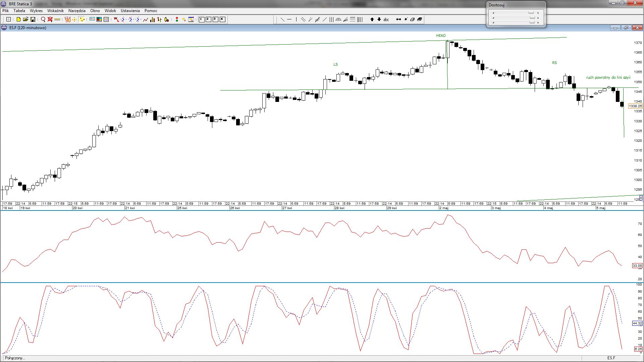Click the eraser tool icon

click(412, 19)
